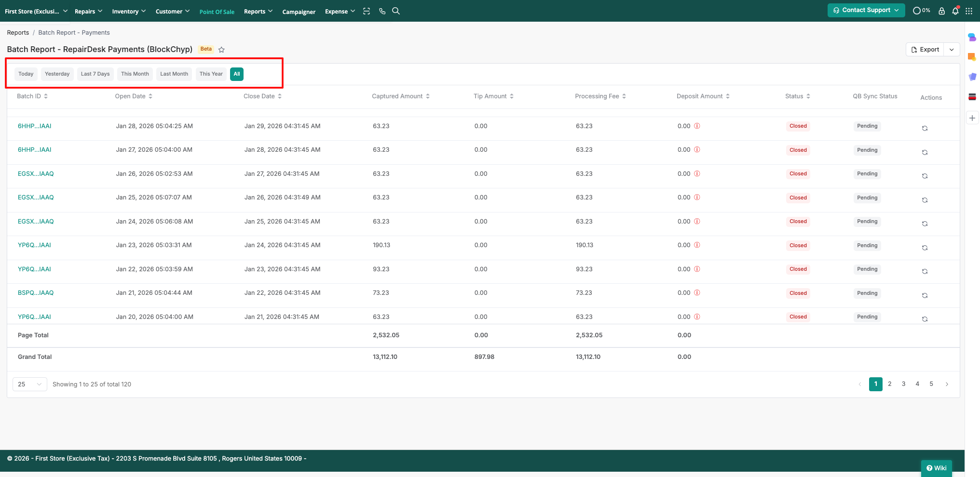Expand the Export options dropdown arrow
Screen dimensions: 980x477
pyautogui.click(x=952, y=50)
